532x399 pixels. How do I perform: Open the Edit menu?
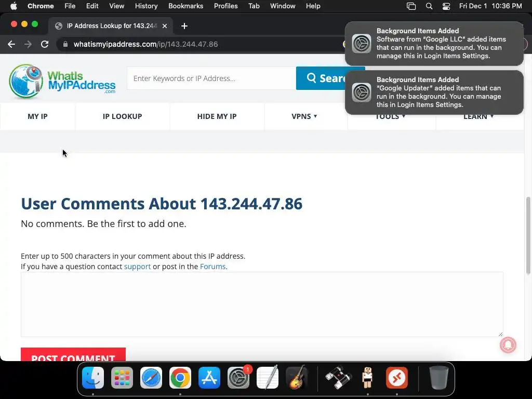(x=92, y=6)
